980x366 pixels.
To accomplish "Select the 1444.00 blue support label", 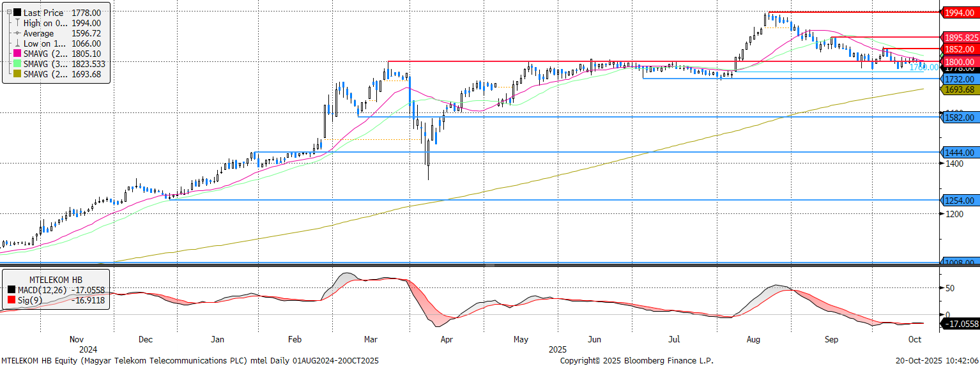I will click(x=959, y=153).
